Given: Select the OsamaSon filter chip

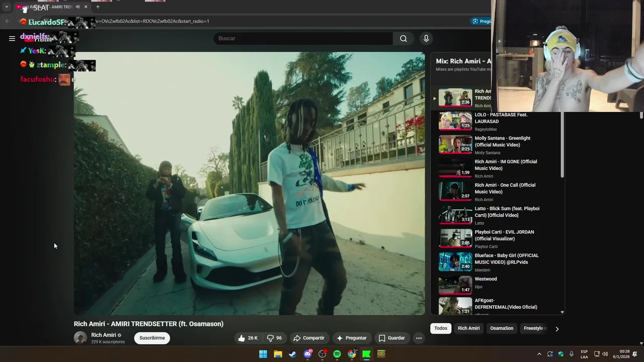Looking at the screenshot, I should (502, 328).
